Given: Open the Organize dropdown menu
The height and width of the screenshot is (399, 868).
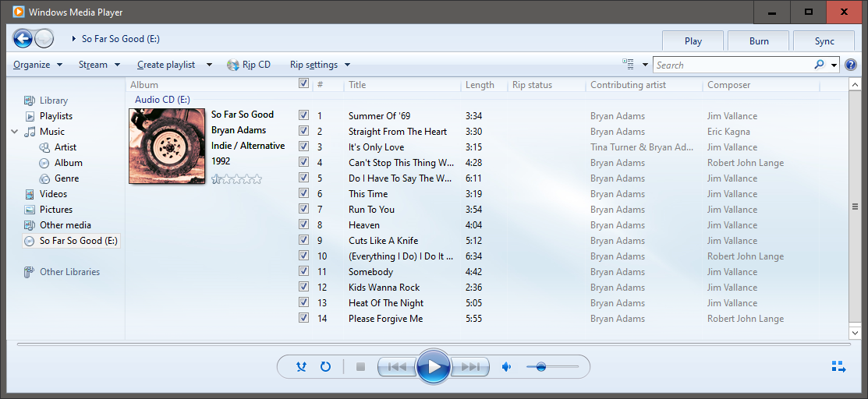Looking at the screenshot, I should coord(37,65).
